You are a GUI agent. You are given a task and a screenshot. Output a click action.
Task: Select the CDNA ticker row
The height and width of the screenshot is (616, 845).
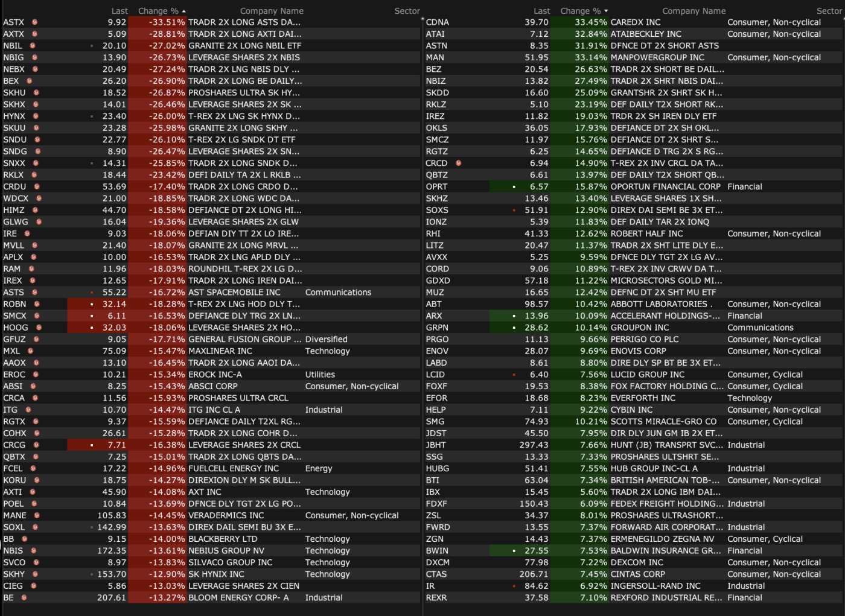(x=634, y=22)
